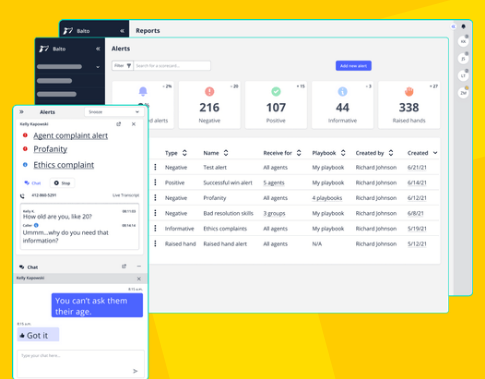Open Kelly Kapowski alert in new window
This screenshot has height=379, width=485.
(x=118, y=124)
